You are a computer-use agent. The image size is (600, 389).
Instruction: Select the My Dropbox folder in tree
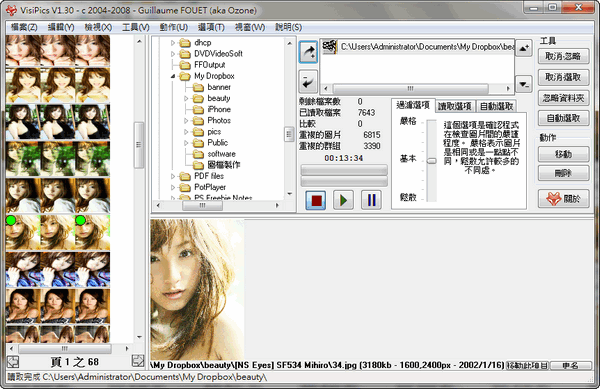point(214,76)
